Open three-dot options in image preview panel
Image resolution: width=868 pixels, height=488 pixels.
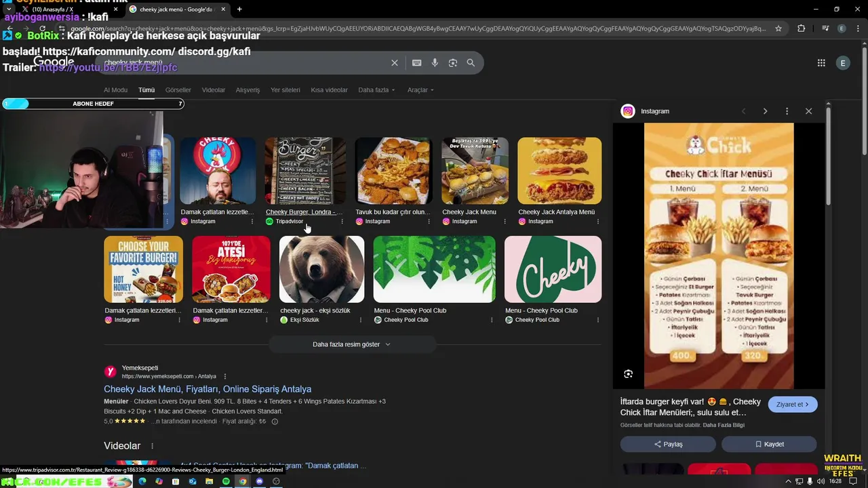tap(787, 111)
